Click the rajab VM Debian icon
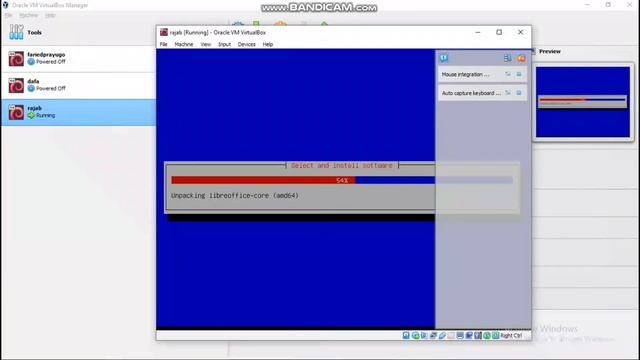This screenshot has width=640, height=360. pos(16,112)
